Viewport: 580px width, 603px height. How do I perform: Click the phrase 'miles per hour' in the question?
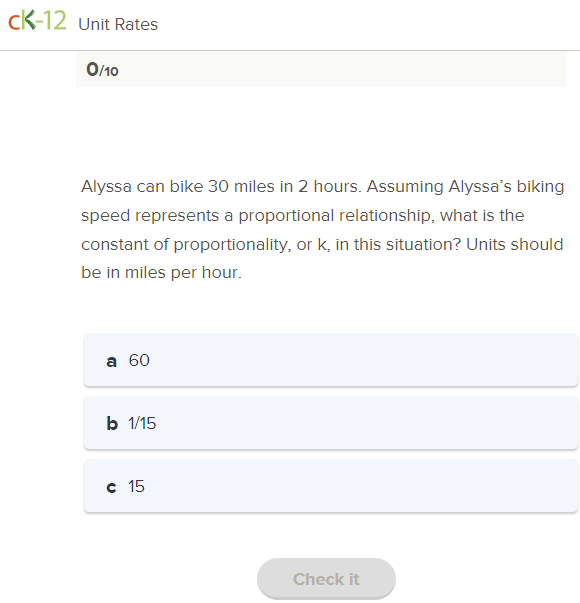point(182,273)
